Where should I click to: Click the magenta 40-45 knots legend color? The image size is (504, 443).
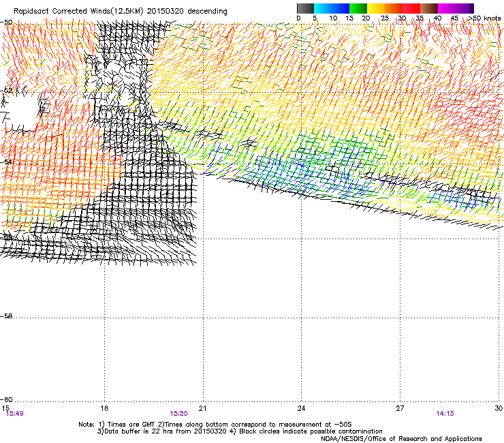point(447,8)
